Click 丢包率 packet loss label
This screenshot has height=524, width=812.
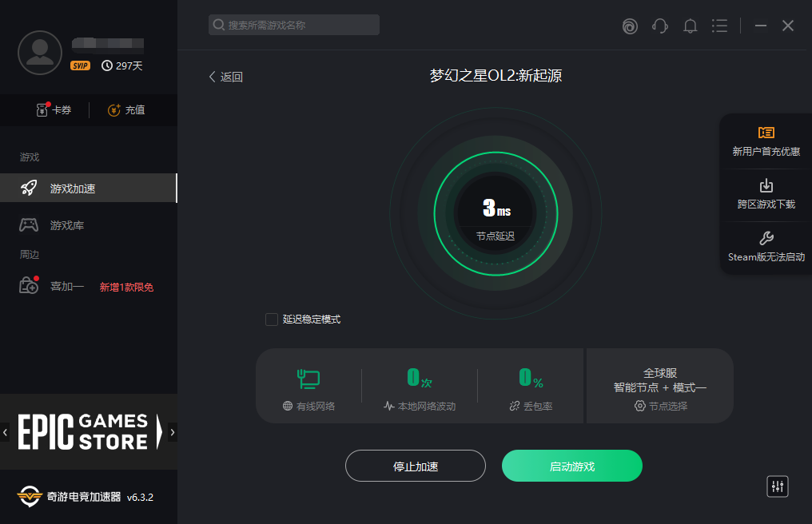coord(538,407)
